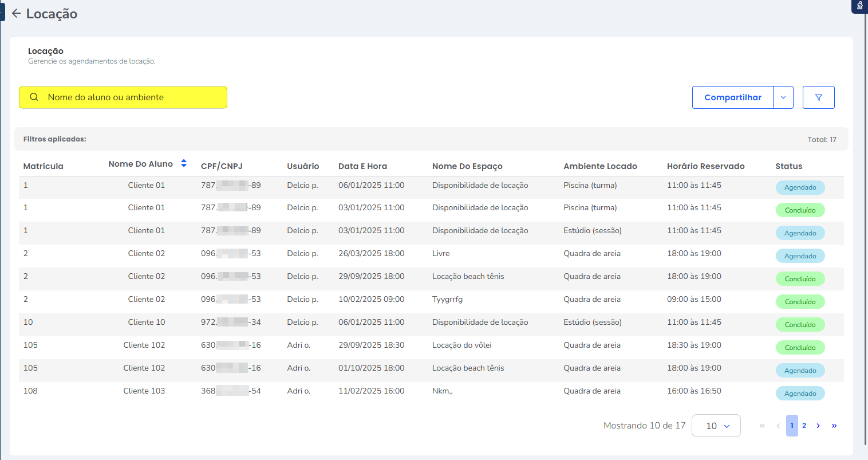Go to first page double arrow
This screenshot has height=460, width=868.
pos(762,426)
